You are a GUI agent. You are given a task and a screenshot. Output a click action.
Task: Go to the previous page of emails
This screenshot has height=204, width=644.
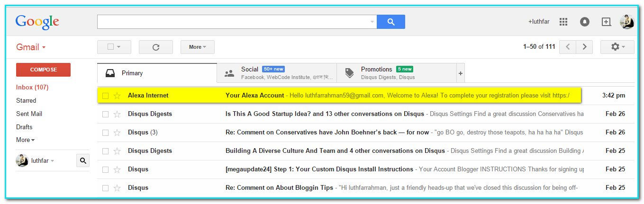pyautogui.click(x=568, y=47)
